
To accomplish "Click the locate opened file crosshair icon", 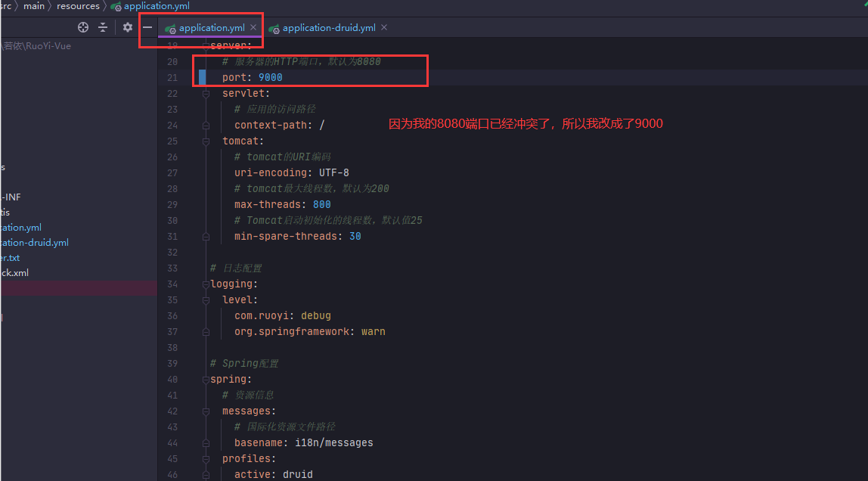I will (x=83, y=27).
